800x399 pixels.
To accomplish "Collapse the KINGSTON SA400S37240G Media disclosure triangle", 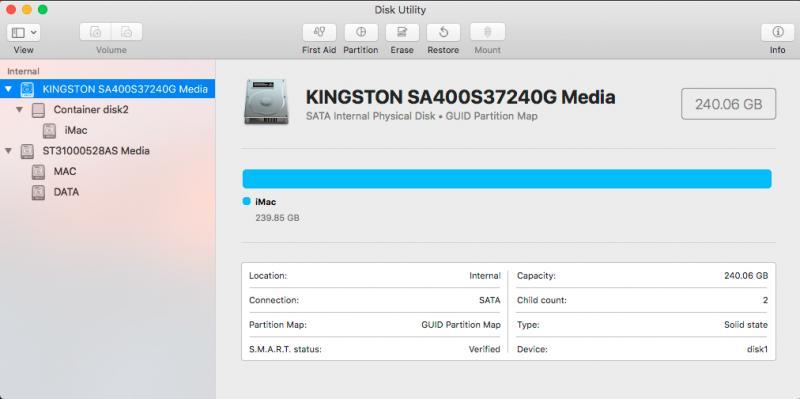I will coord(8,89).
